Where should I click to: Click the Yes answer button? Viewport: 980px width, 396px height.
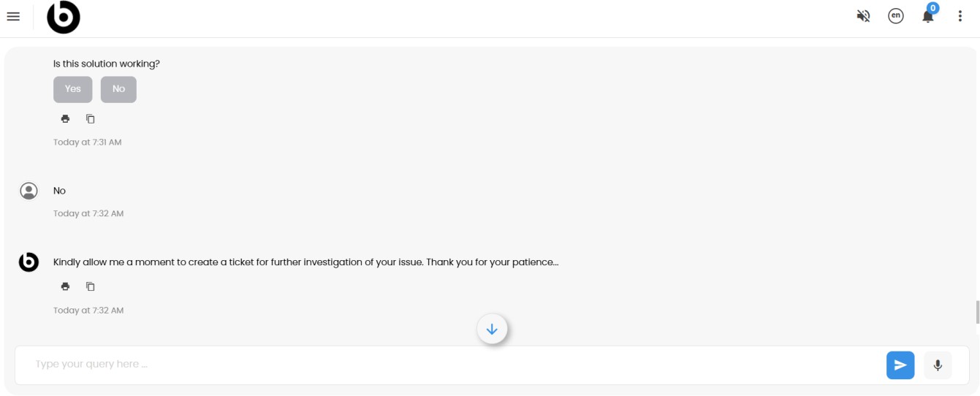click(x=73, y=89)
